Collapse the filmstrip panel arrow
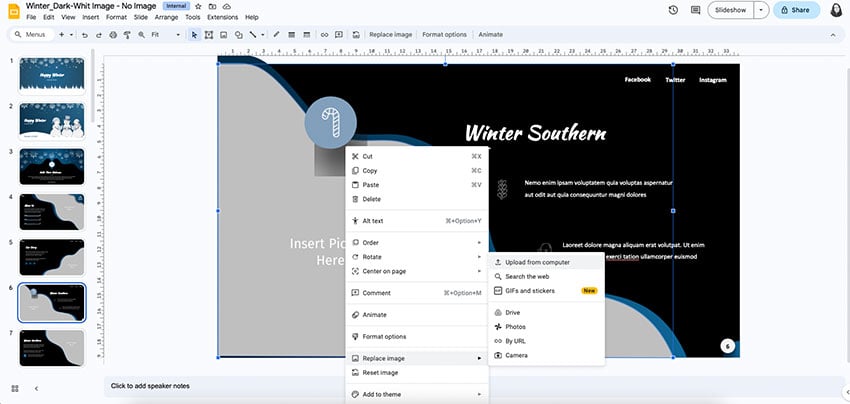The height and width of the screenshot is (404, 850). (36, 387)
